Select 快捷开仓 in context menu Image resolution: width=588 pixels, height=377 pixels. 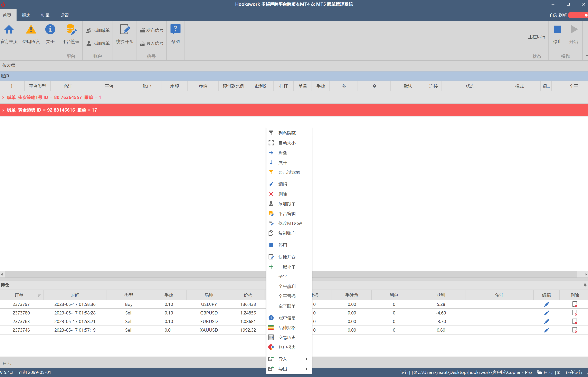point(289,257)
